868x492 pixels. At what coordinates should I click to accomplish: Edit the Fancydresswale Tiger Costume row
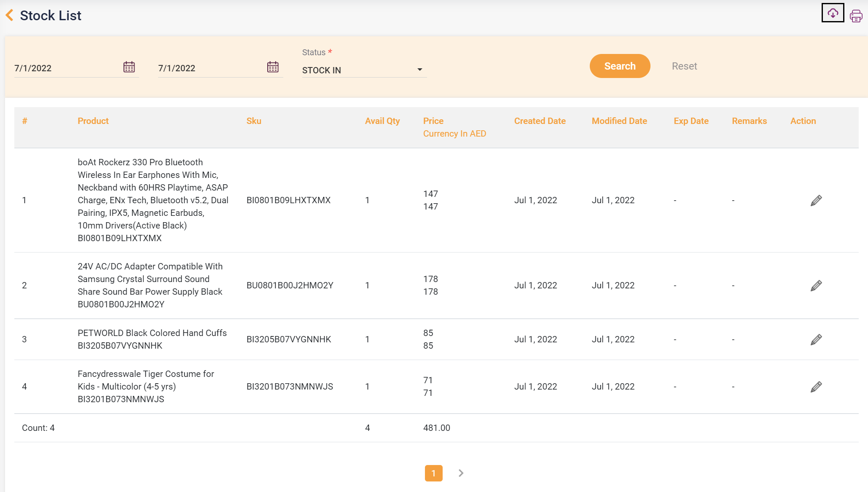(x=816, y=387)
